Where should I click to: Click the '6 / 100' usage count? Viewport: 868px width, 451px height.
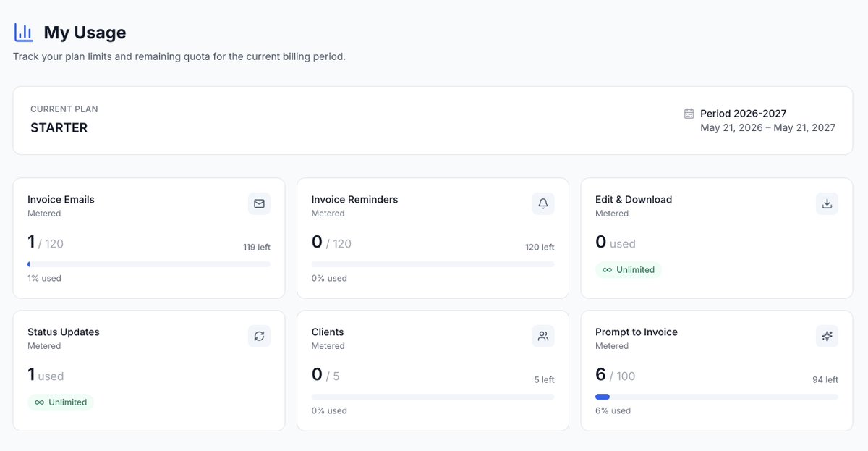pyautogui.click(x=616, y=375)
